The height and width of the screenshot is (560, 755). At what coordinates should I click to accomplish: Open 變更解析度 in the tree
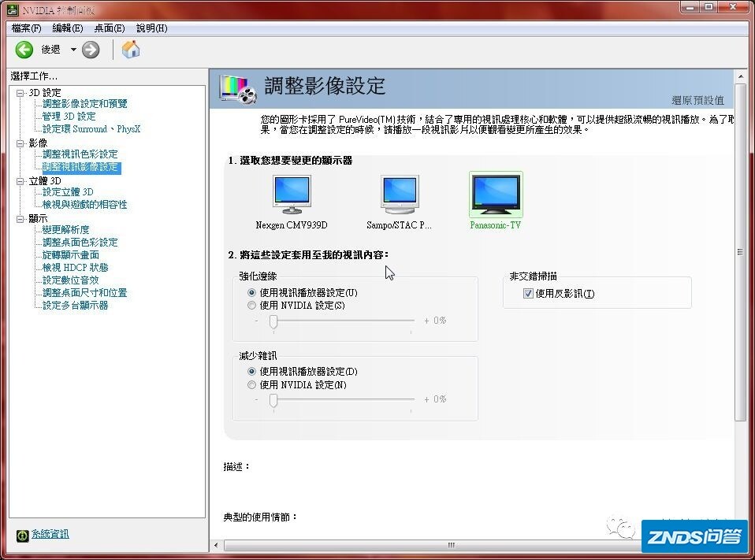(x=66, y=230)
